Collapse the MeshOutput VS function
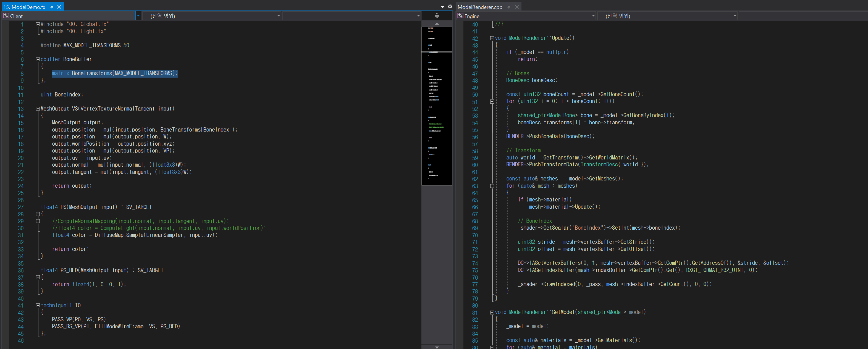This screenshot has height=349, width=868. tap(38, 109)
